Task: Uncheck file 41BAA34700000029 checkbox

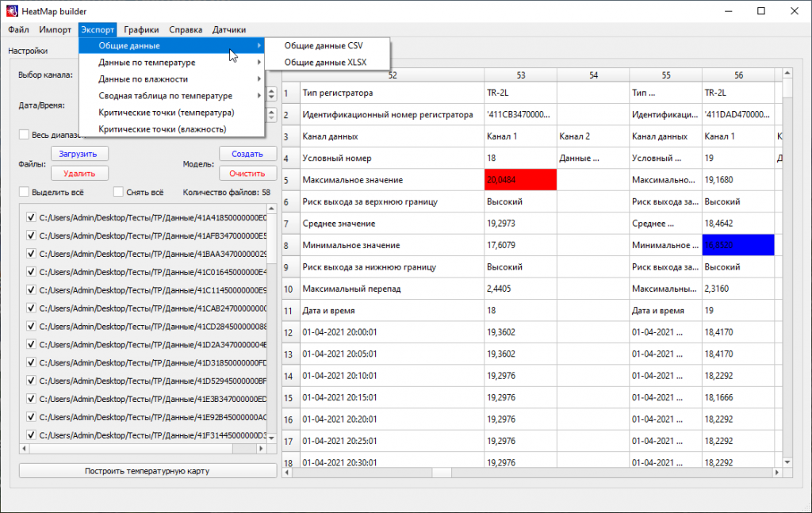Action: click(31, 254)
